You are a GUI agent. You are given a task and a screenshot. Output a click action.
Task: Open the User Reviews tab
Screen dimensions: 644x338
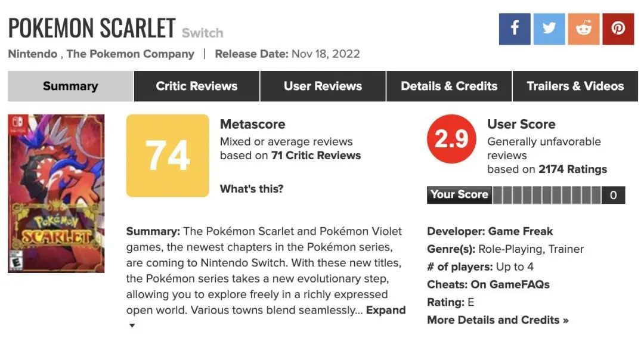coord(323,86)
